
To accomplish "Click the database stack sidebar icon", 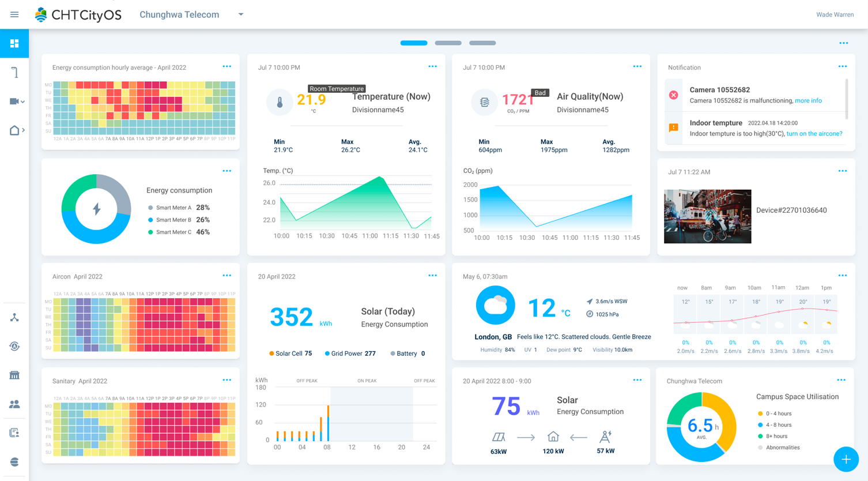I will coord(14,462).
